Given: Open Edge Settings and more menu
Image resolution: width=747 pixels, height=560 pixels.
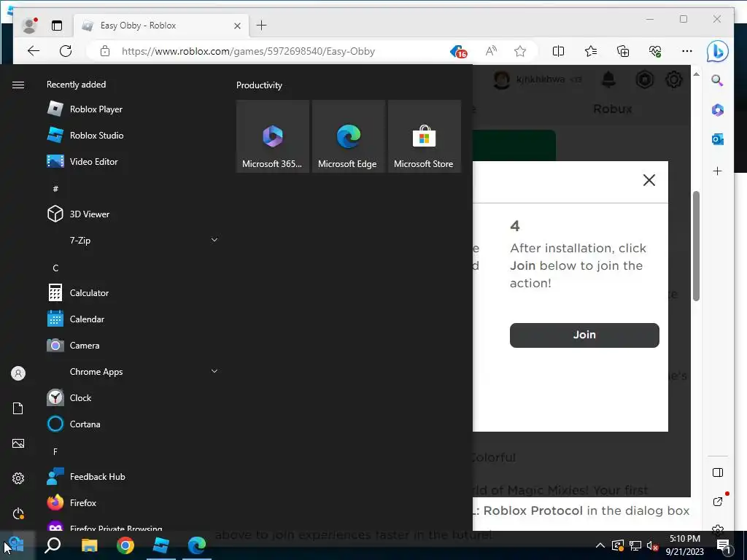Looking at the screenshot, I should coord(687,51).
